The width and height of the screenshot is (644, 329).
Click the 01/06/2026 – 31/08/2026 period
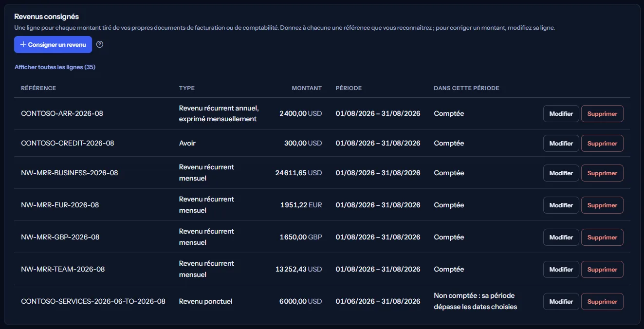coord(378,301)
